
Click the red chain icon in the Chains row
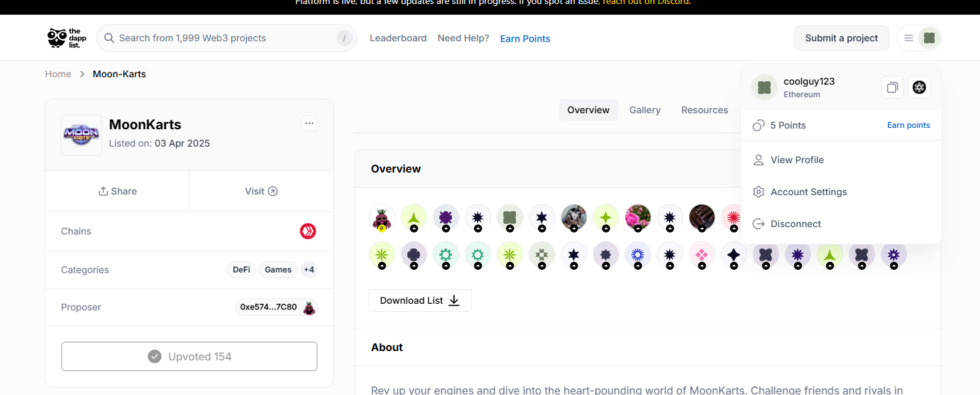307,231
